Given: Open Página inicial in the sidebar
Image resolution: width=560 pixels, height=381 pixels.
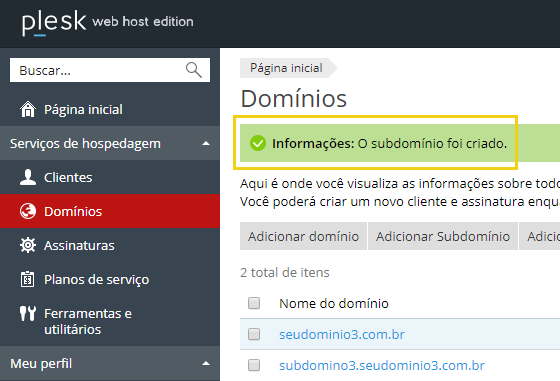Looking at the screenshot, I should point(110,109).
